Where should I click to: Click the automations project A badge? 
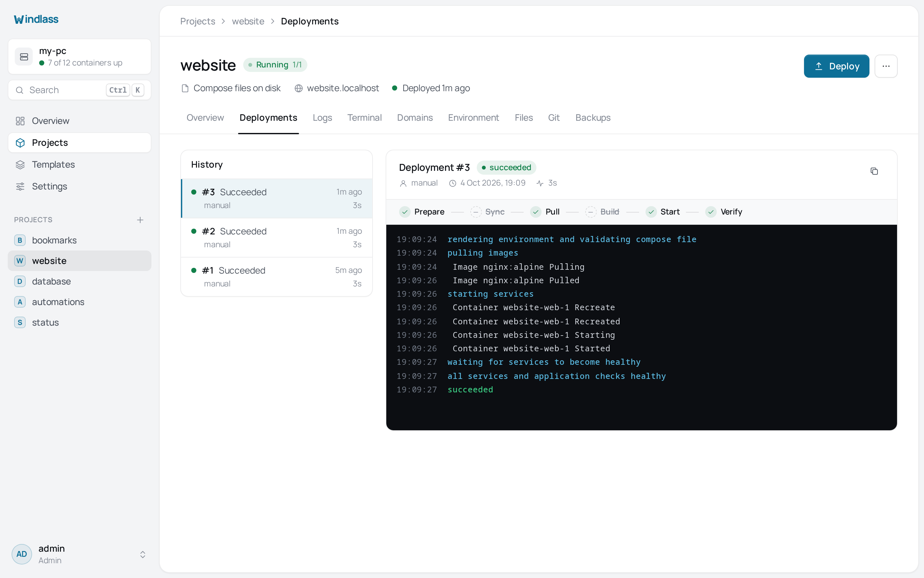20,302
